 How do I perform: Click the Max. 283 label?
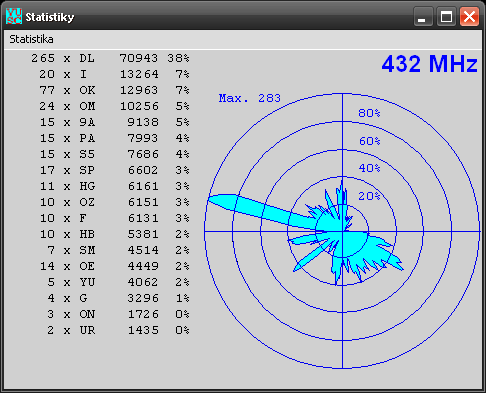(250, 98)
